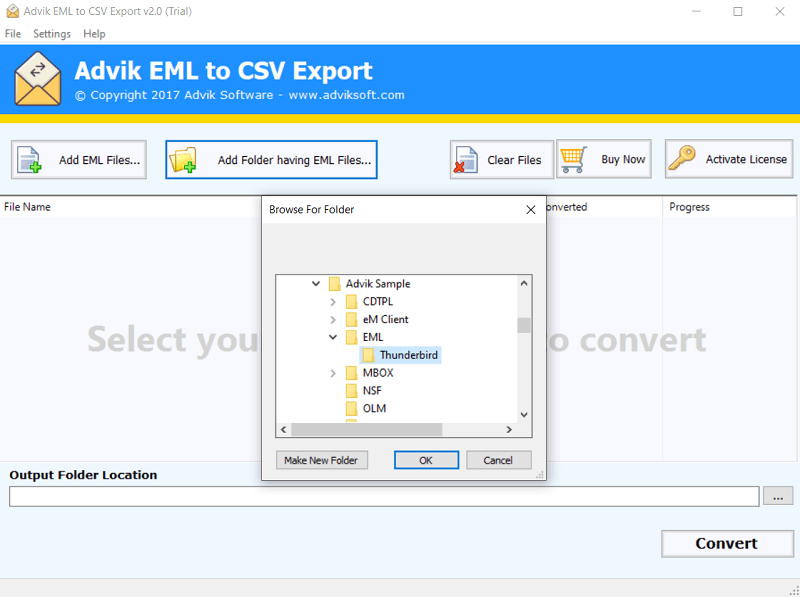Click the eM Client folder icon

pyautogui.click(x=352, y=319)
